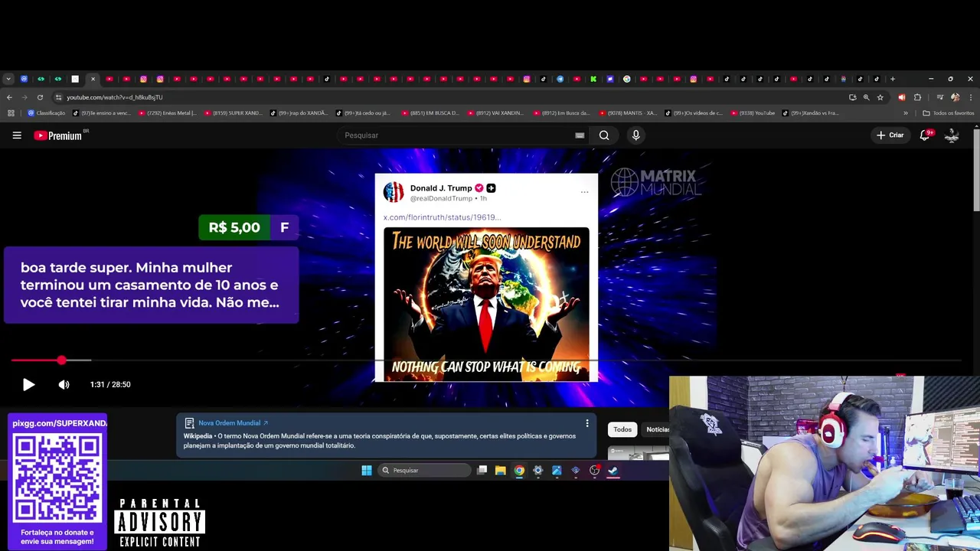Open the bookmarks apps grid icon

[x=11, y=113]
